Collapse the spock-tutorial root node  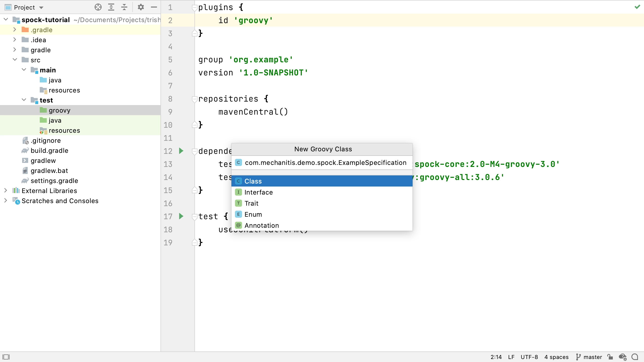(6, 19)
